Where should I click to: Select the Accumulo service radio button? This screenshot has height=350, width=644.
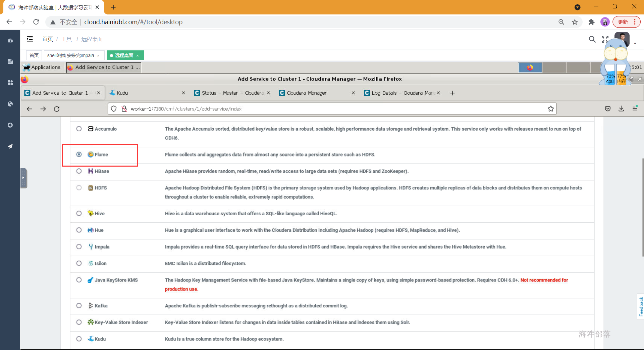coord(79,129)
